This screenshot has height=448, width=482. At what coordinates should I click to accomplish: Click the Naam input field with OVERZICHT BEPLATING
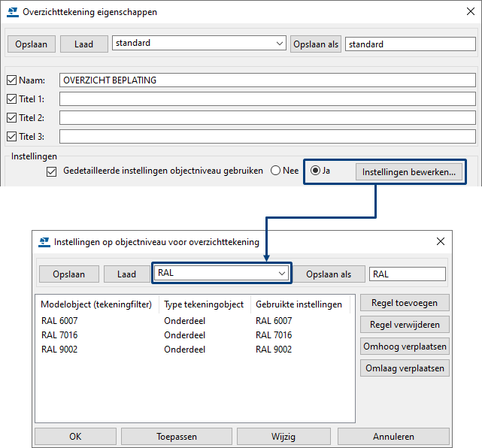point(267,80)
